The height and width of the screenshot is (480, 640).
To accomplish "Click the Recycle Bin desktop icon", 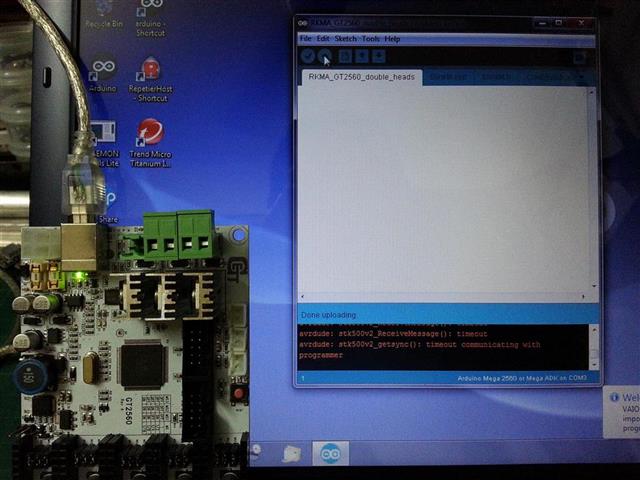I will (x=103, y=12).
